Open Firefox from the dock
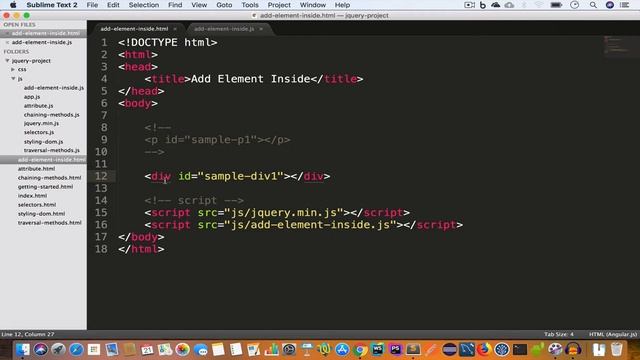This screenshot has height=360, width=640. click(x=484, y=350)
